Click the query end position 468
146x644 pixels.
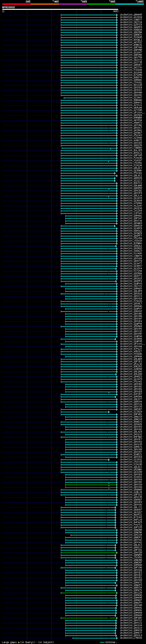[x=115, y=11]
